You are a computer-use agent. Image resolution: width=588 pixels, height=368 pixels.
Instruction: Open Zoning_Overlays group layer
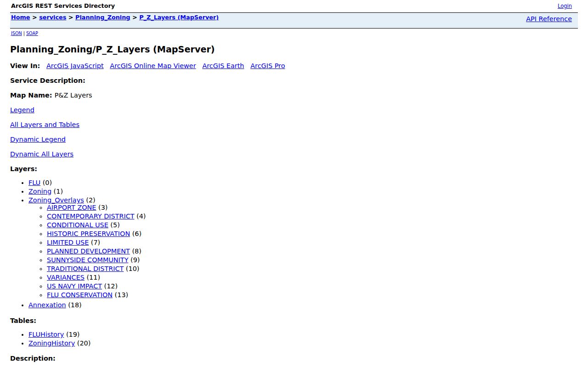56,200
